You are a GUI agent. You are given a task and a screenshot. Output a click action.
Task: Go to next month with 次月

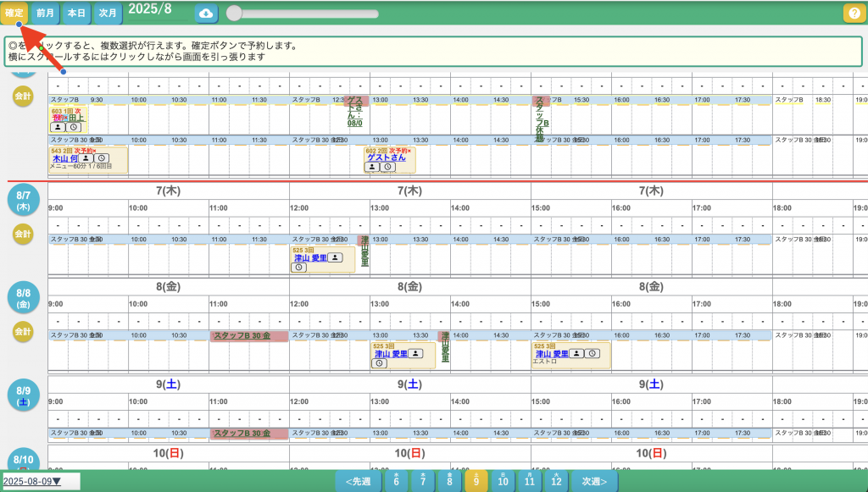[108, 14]
